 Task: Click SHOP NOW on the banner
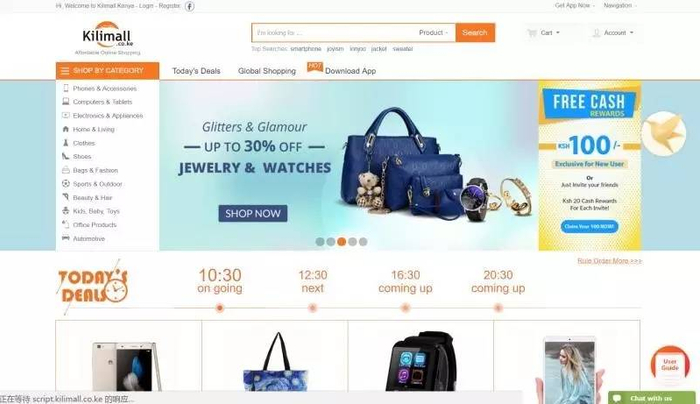[253, 213]
